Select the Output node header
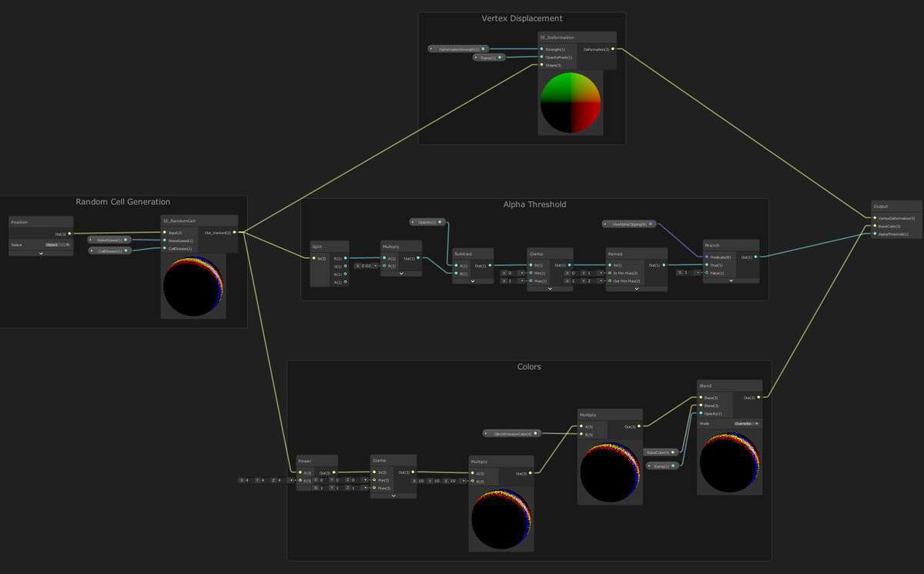Image resolution: width=924 pixels, height=574 pixels. coord(896,206)
